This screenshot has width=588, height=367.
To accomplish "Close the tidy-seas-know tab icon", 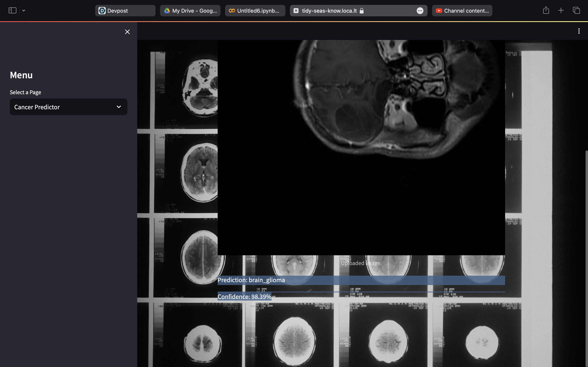I will point(296,11).
